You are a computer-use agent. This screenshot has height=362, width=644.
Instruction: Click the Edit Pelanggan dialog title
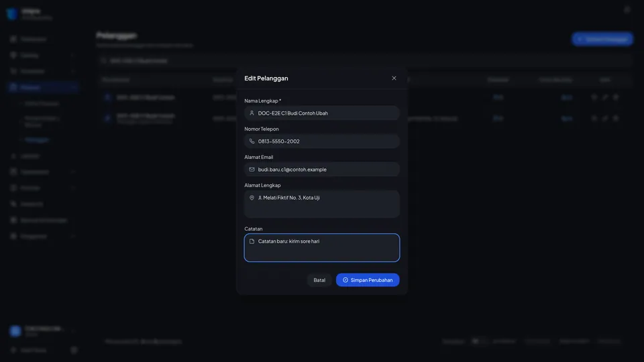(x=266, y=78)
